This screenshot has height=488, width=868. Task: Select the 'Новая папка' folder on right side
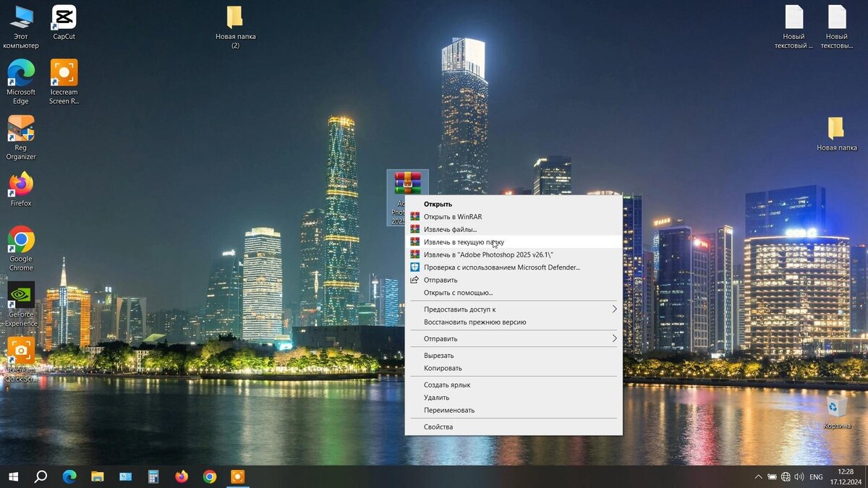[x=836, y=134]
